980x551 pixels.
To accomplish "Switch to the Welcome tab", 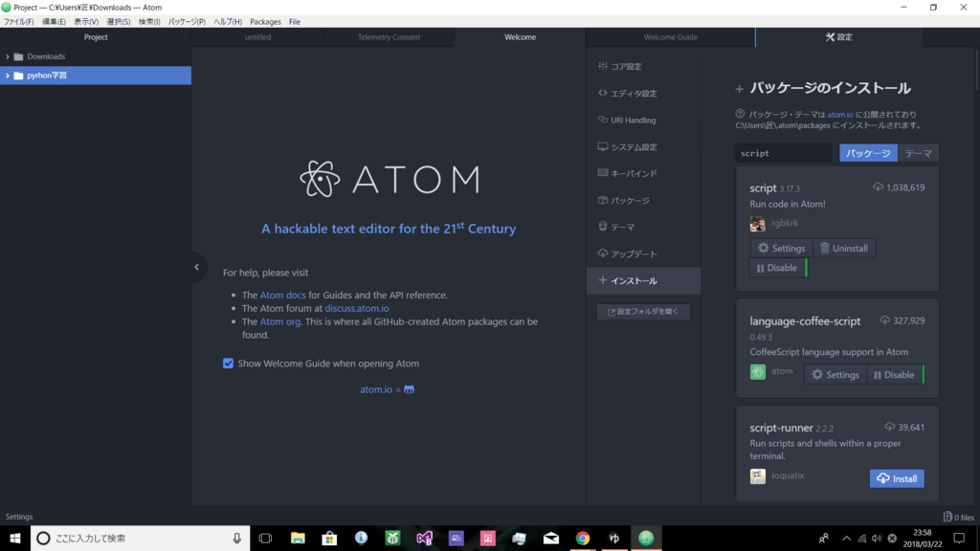I will (520, 37).
